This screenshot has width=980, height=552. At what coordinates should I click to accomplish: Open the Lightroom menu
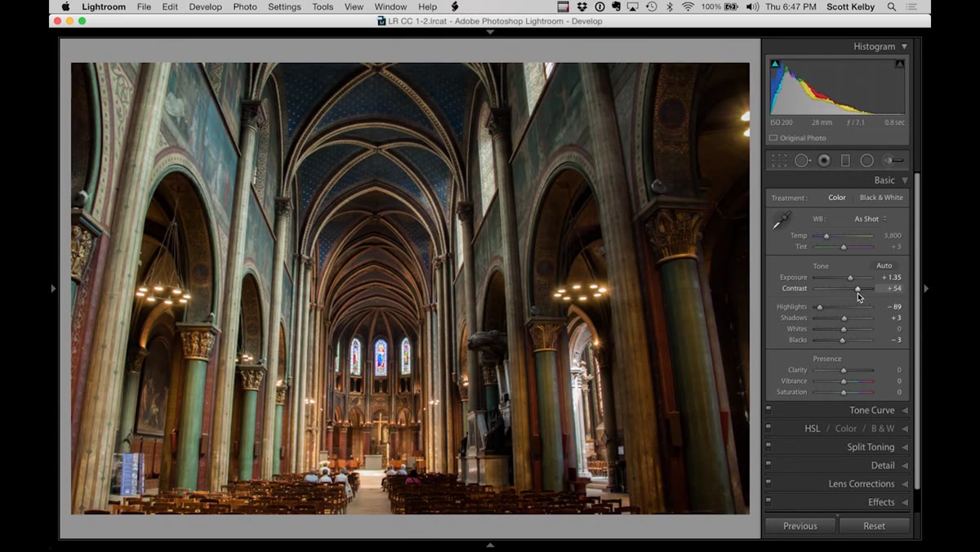click(x=104, y=7)
